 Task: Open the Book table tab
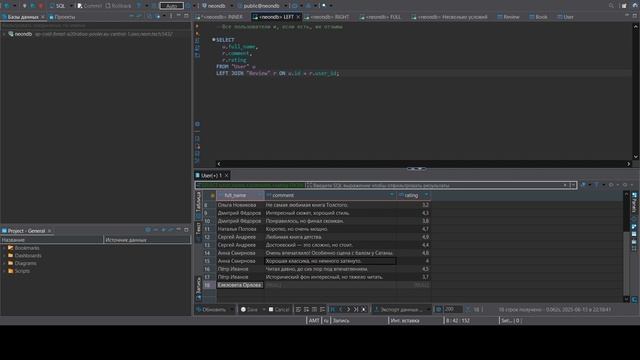pyautogui.click(x=538, y=17)
